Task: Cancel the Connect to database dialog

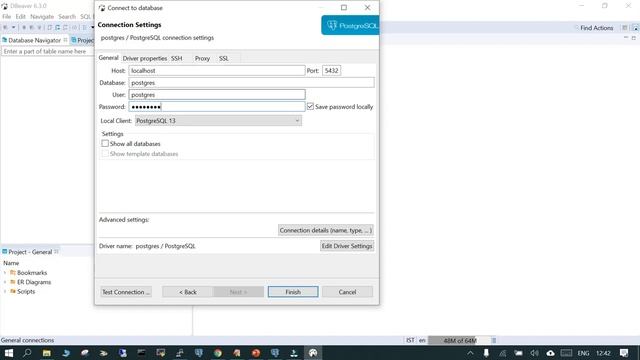Action: (347, 292)
